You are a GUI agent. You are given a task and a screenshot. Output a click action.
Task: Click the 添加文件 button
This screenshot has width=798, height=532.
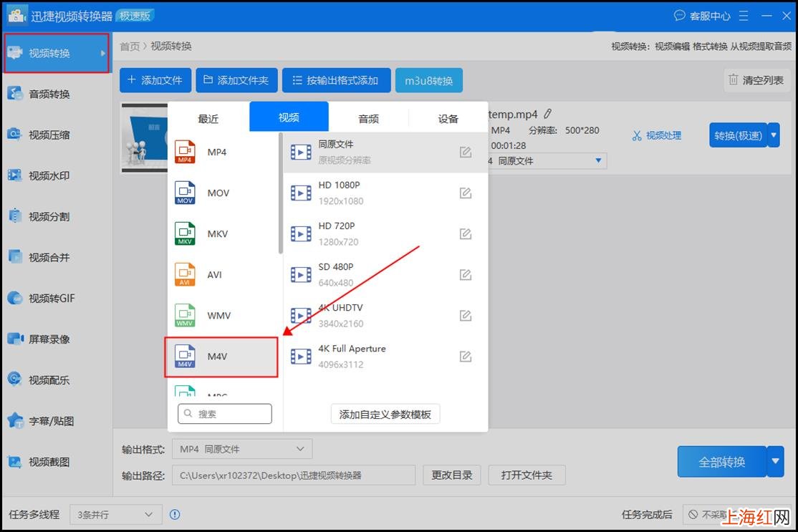point(155,80)
